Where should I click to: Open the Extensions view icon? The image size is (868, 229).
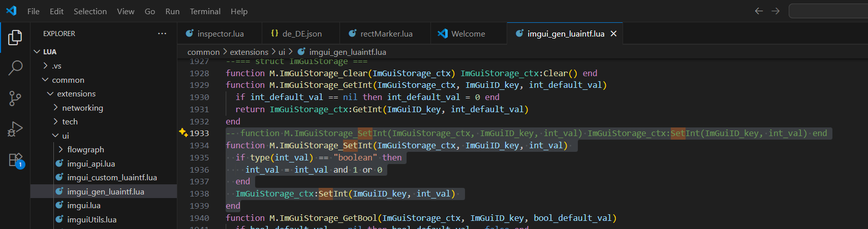(x=15, y=160)
